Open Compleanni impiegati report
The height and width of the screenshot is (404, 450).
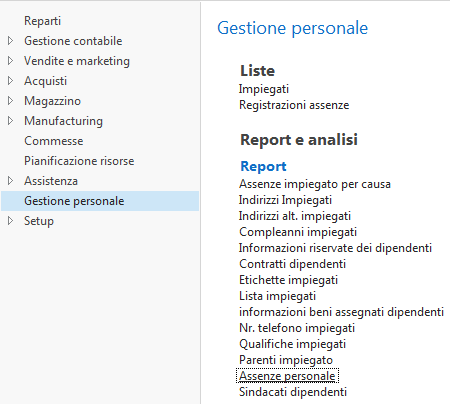tap(298, 232)
